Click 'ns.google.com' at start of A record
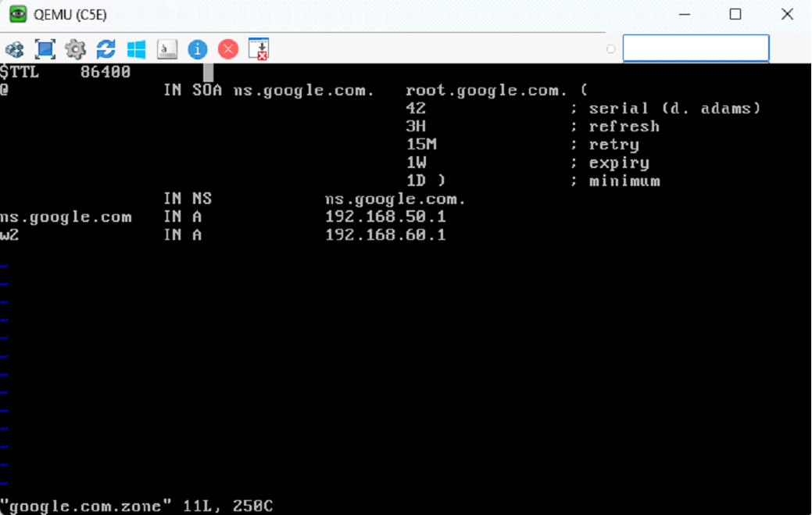Viewport: 812px width, 515px height. (66, 217)
